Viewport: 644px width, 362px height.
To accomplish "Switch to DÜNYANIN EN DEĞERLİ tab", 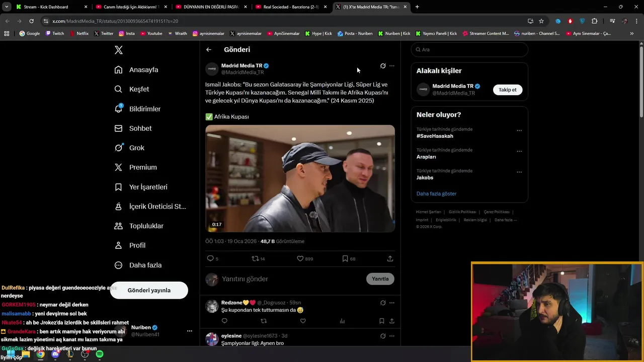I will (211, 7).
